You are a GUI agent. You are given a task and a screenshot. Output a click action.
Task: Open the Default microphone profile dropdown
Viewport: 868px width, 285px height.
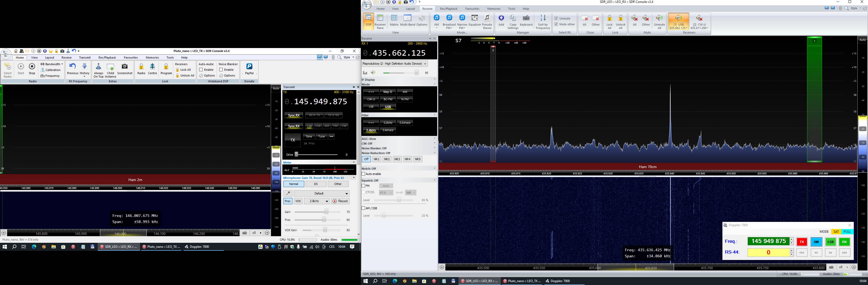click(x=321, y=193)
